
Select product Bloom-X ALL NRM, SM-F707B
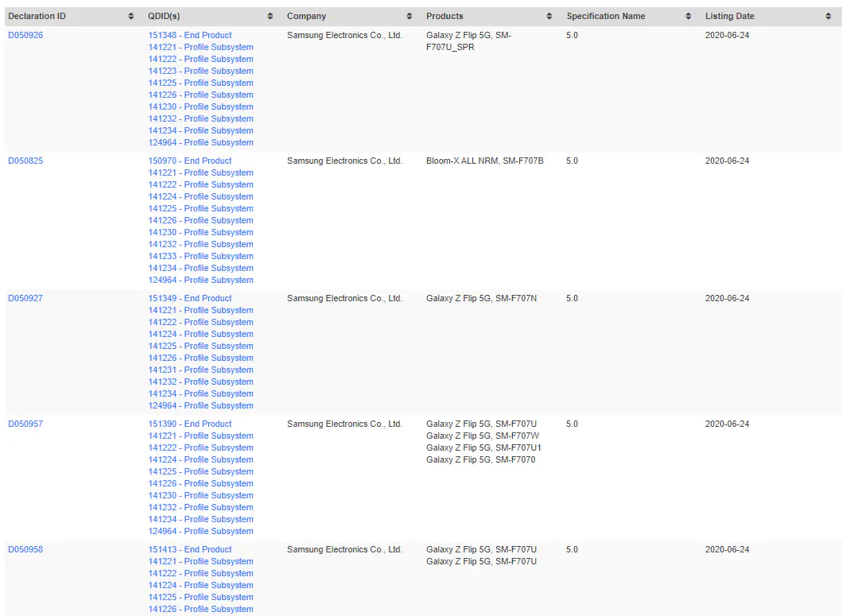pos(485,161)
